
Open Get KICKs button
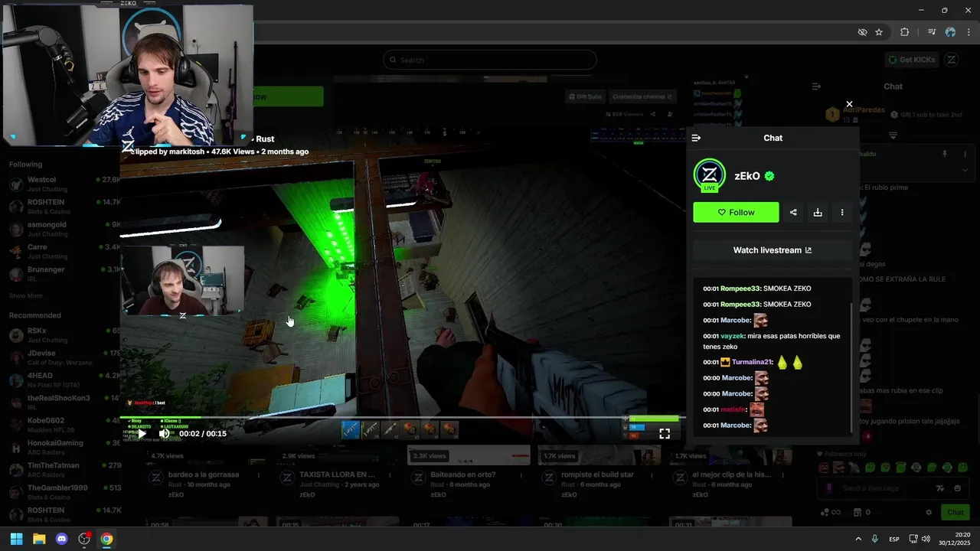911,60
